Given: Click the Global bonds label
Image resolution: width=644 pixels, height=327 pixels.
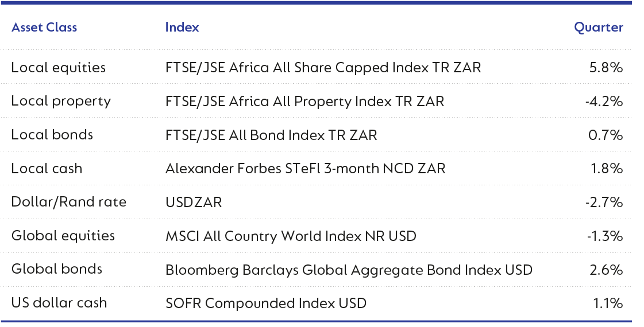Looking at the screenshot, I should (x=57, y=270).
